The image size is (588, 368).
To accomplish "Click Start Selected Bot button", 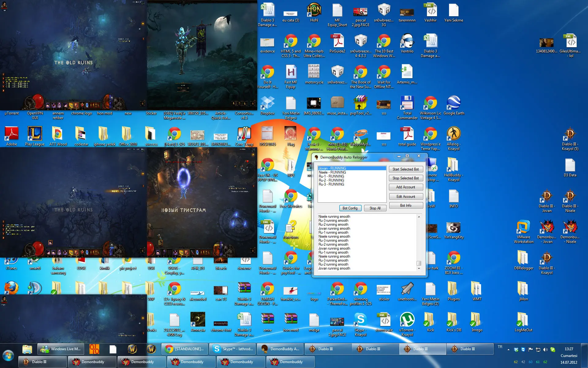I will [x=406, y=169].
